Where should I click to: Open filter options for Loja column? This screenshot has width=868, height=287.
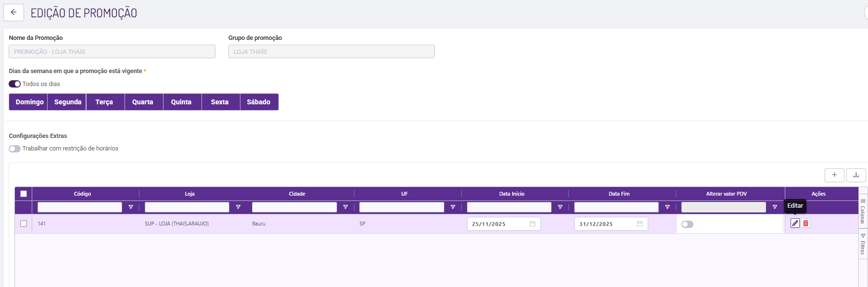238,207
